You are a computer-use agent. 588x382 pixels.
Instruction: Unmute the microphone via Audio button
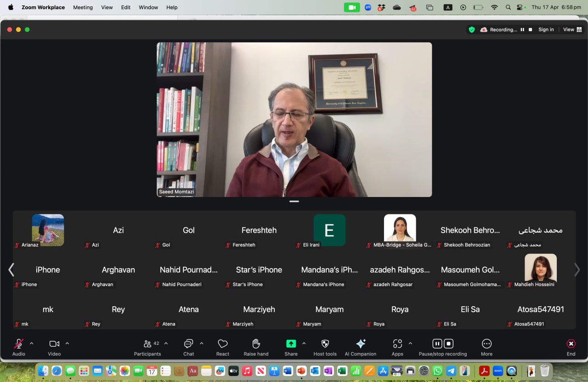[x=19, y=344]
